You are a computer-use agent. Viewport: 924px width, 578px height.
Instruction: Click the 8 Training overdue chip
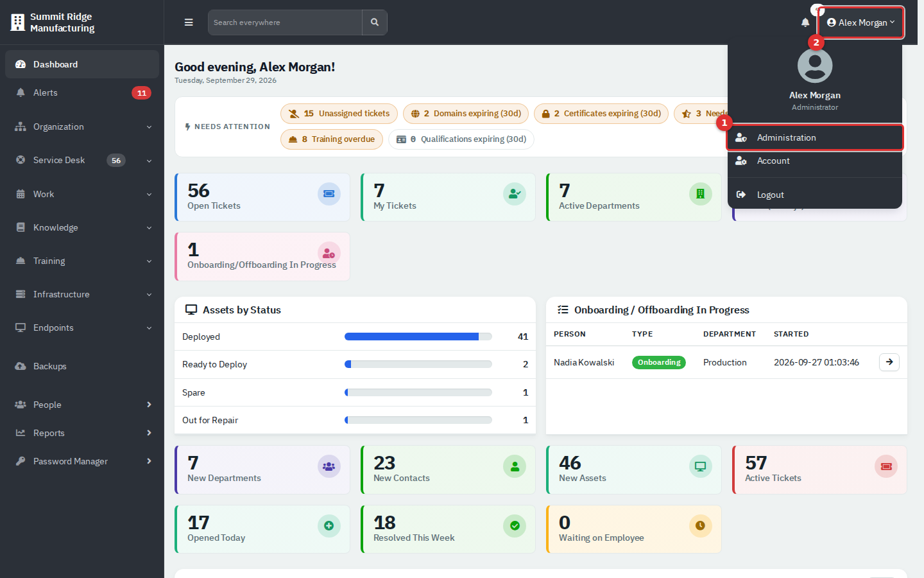point(332,139)
